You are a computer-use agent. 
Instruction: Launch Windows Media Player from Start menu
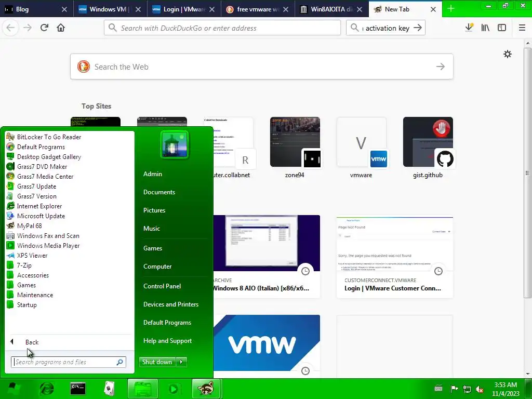click(x=43, y=245)
